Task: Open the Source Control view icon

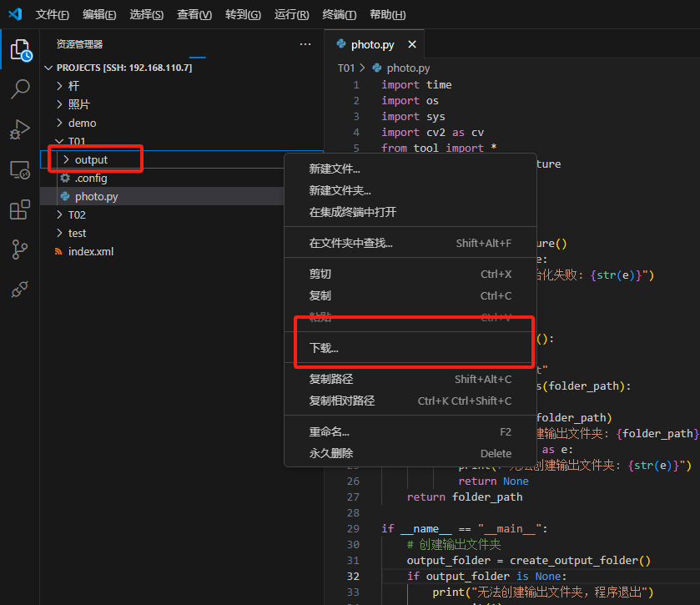Action: (20, 250)
